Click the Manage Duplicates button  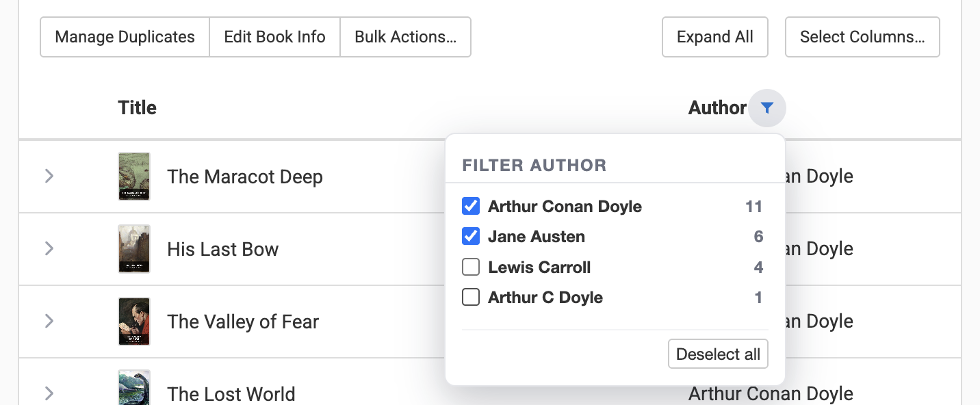click(x=125, y=37)
